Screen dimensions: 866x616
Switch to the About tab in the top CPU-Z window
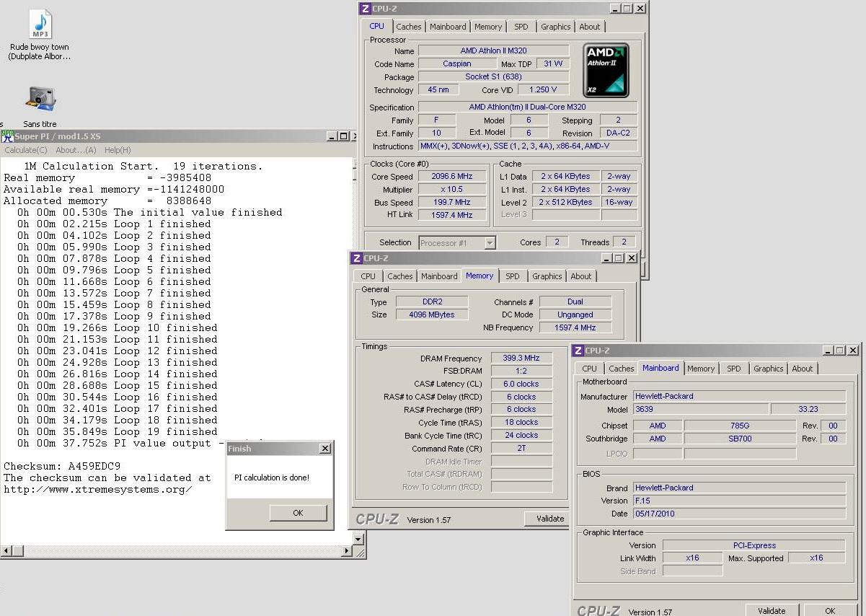(x=590, y=27)
